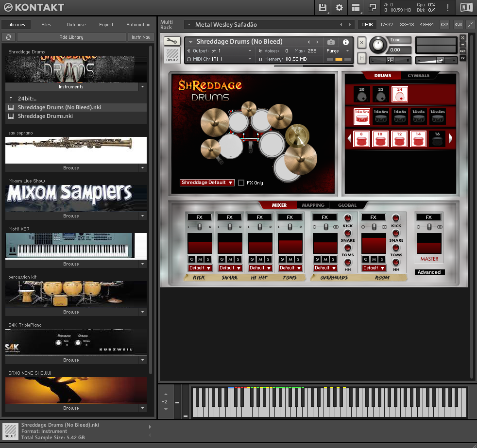Viewport: 477px width, 448px height.
Task: Switch to the Files tab
Action: (46, 25)
